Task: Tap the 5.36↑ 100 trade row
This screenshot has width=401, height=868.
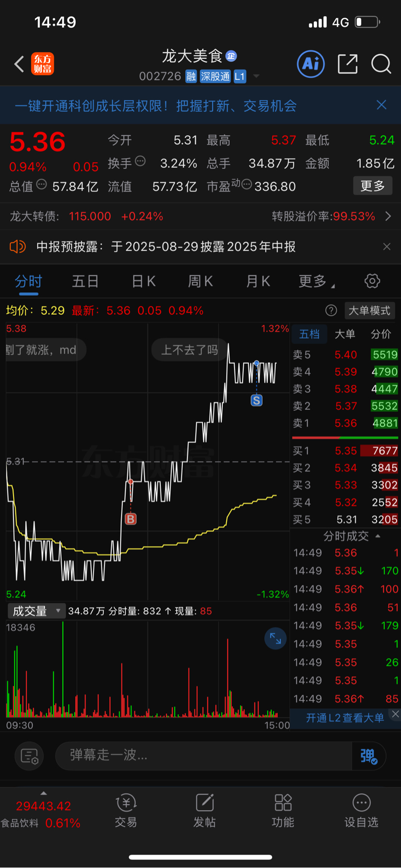Action: point(346,589)
